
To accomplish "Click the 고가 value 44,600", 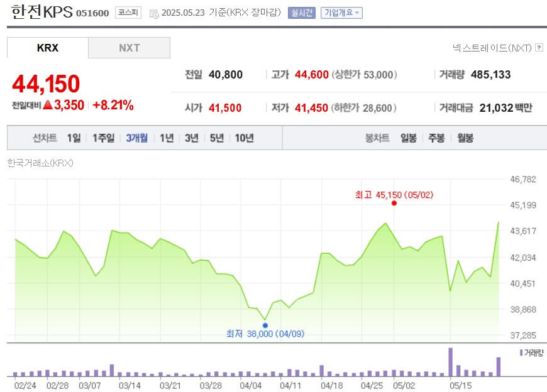I will [x=311, y=75].
